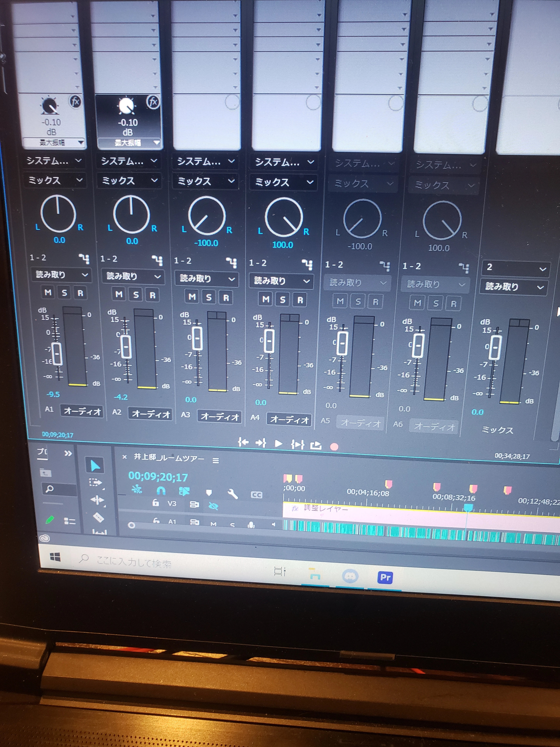Add marker using shield icon
This screenshot has width=560, height=747.
(x=209, y=493)
